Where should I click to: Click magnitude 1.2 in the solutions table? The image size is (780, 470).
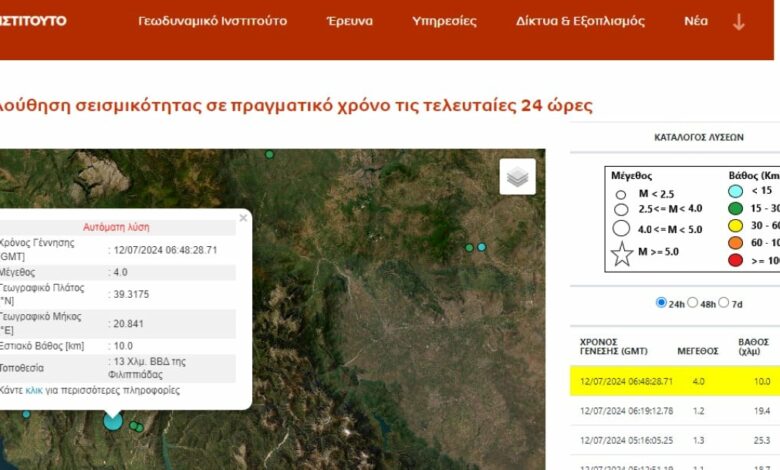698,411
